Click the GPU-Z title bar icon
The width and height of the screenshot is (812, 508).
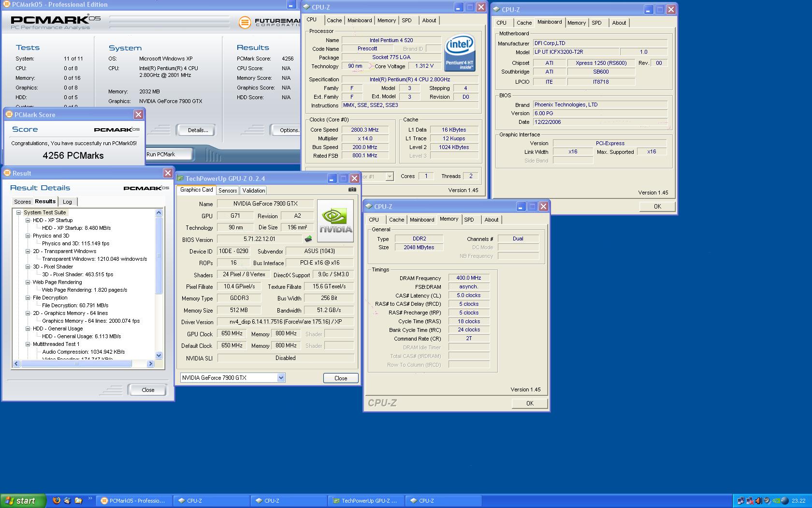point(181,179)
